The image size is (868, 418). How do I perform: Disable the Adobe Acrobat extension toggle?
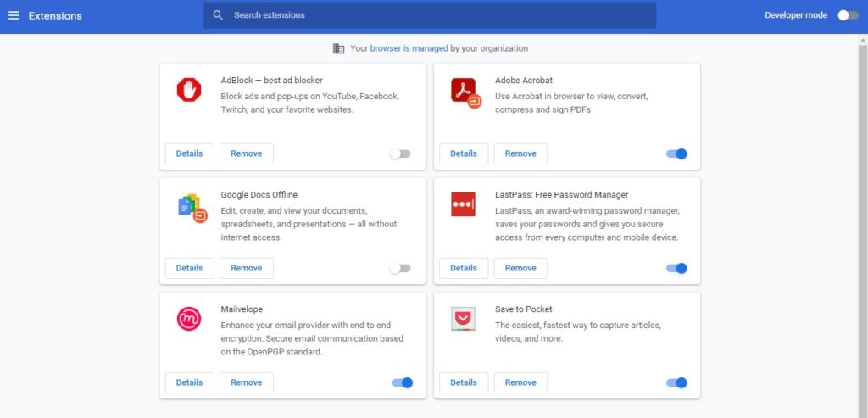[x=676, y=154]
